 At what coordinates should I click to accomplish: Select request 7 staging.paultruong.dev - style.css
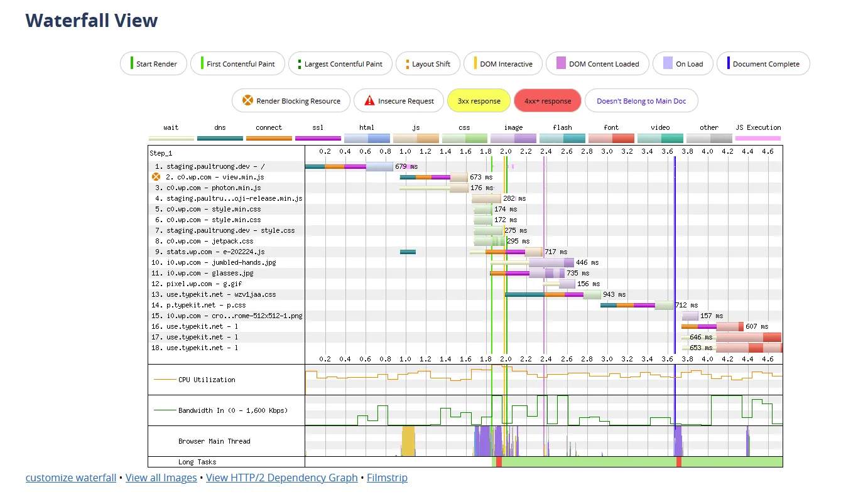click(x=225, y=230)
